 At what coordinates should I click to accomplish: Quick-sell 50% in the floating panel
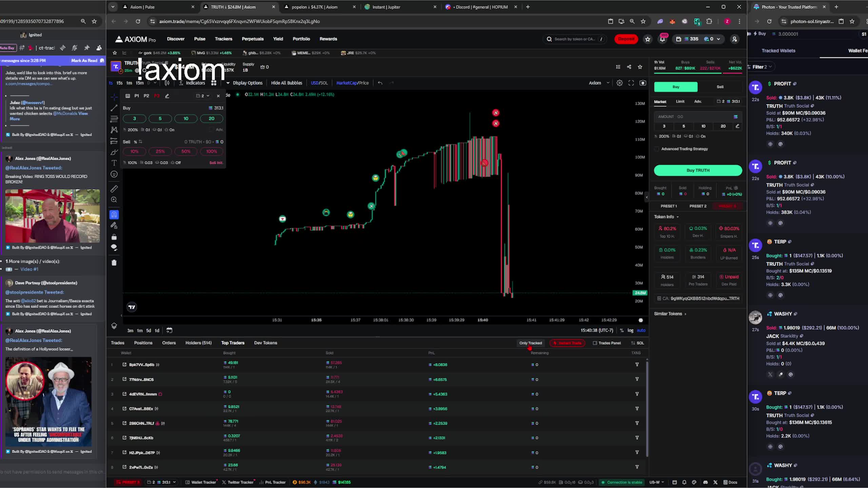tap(186, 151)
